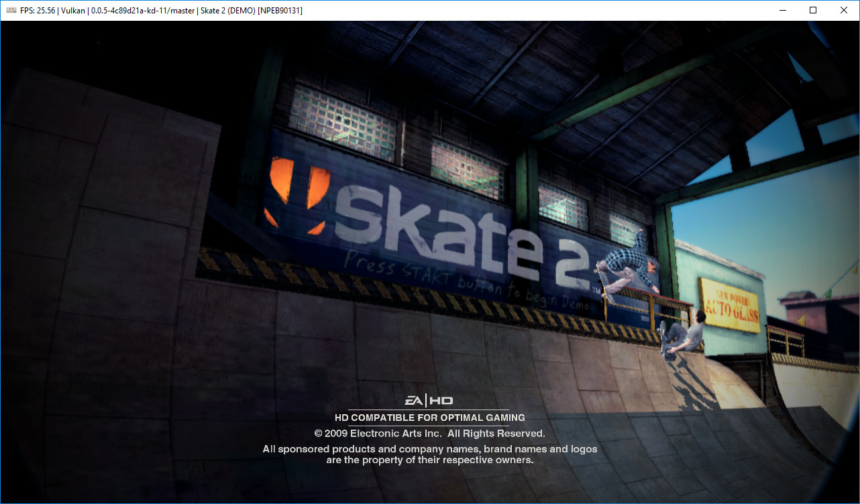The width and height of the screenshot is (860, 504).
Task: Minimize the Skate 2 emulator window
Action: 782,10
